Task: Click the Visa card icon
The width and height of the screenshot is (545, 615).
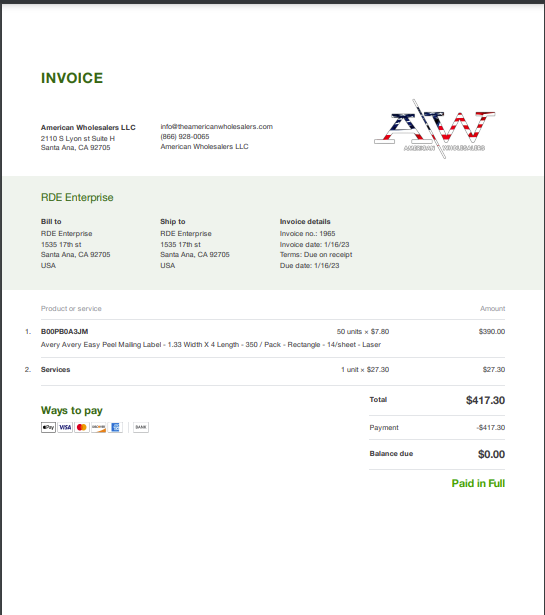Action: point(65,427)
